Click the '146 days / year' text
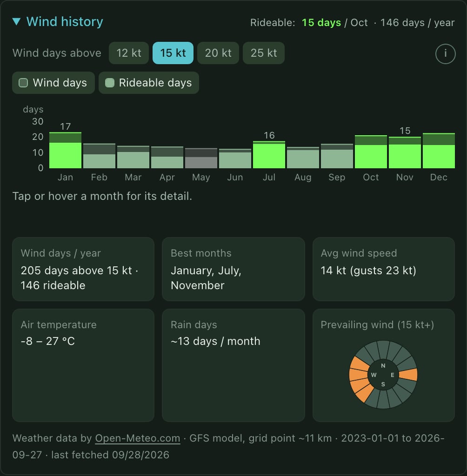The height and width of the screenshot is (476, 467). (x=418, y=23)
